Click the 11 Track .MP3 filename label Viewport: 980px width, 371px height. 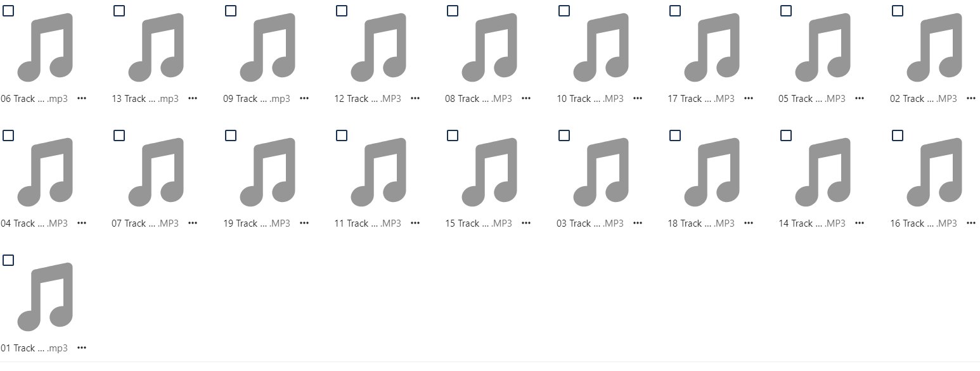coord(368,223)
